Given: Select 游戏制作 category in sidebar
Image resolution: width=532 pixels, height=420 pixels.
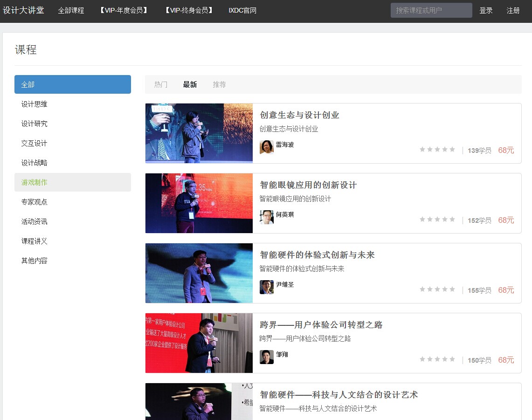Looking at the screenshot, I should coord(34,182).
